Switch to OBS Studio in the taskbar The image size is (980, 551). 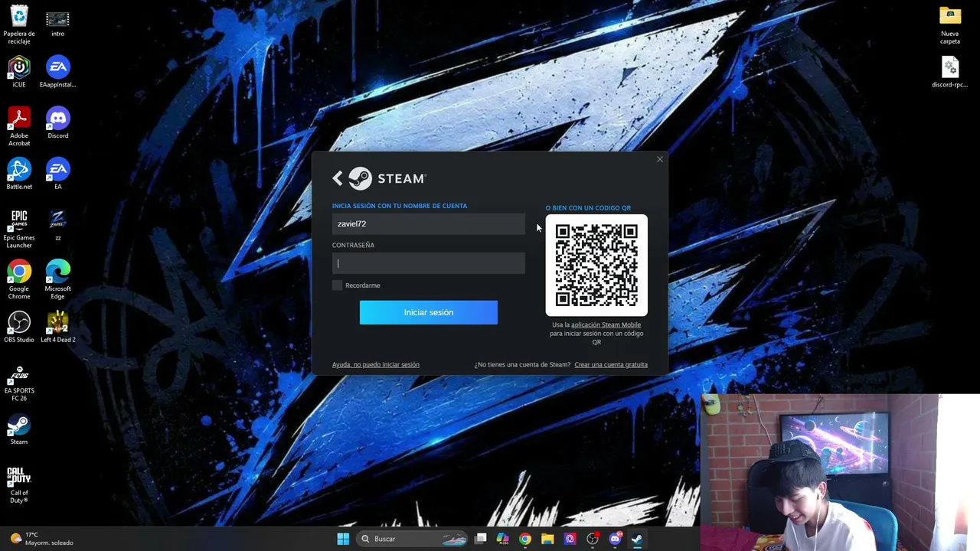[x=593, y=539]
